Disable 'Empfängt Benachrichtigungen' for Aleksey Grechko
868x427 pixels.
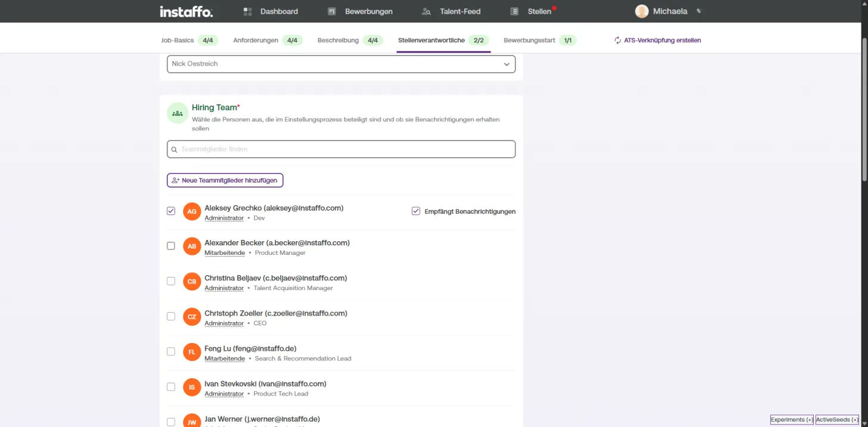click(x=416, y=211)
